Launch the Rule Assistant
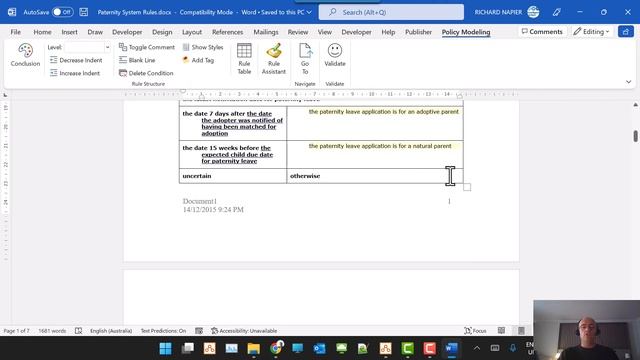The height and width of the screenshot is (360, 640). click(274, 59)
